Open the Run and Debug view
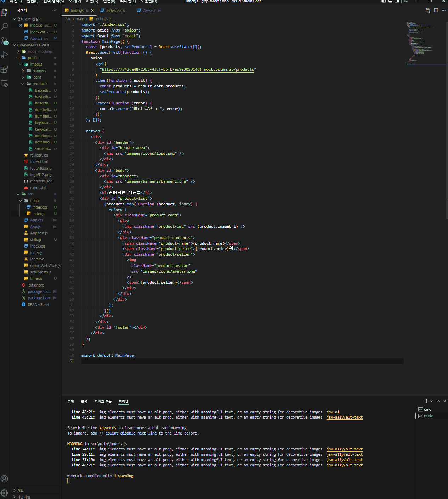Viewport: 448px width, 499px height. click(x=4, y=55)
